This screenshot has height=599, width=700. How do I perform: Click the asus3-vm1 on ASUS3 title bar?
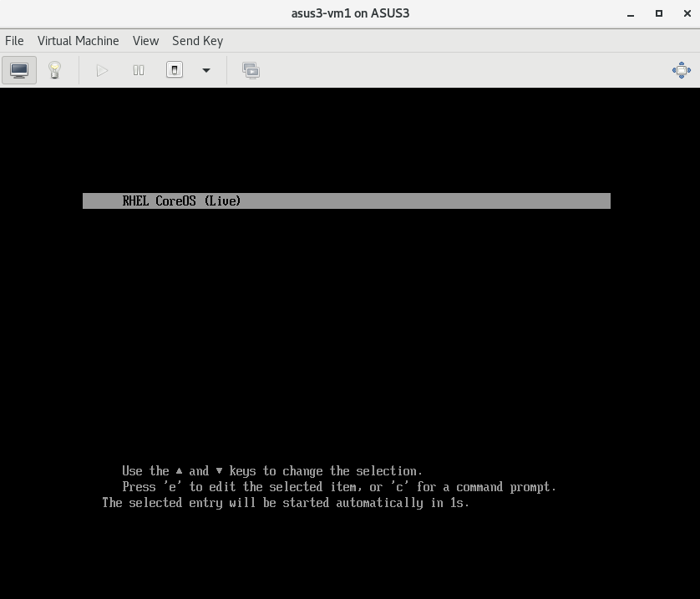point(350,13)
